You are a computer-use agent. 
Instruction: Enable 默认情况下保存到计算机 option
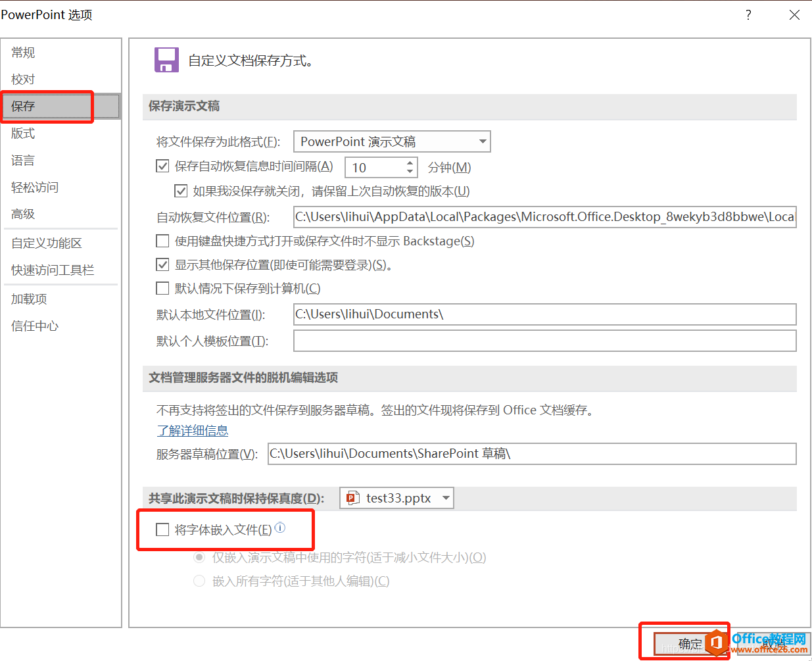(x=162, y=288)
